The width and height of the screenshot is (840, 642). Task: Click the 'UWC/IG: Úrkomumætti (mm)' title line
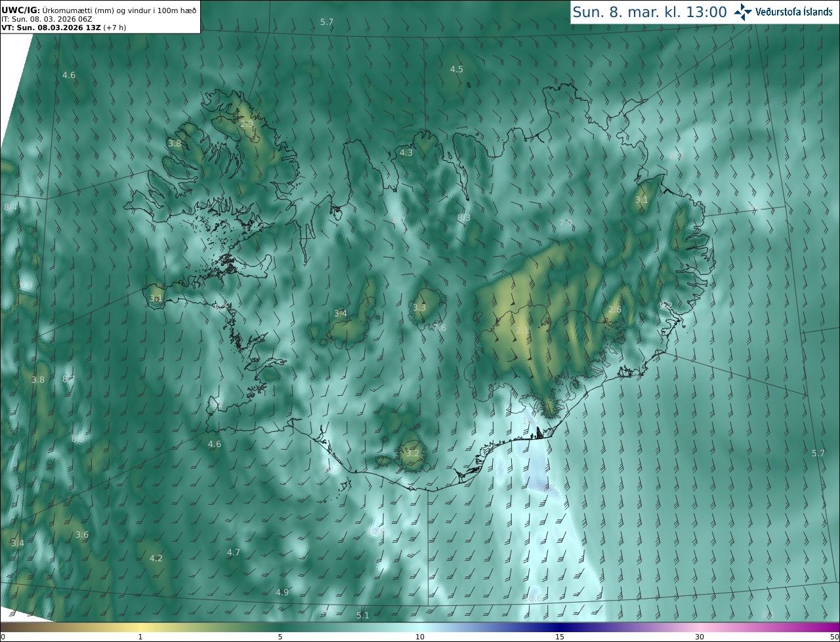pyautogui.click(x=99, y=10)
